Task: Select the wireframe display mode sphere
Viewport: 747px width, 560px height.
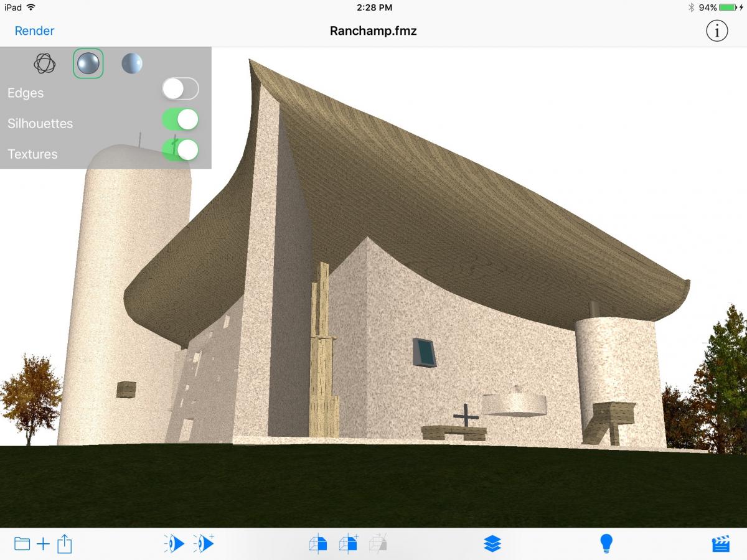Action: (45, 63)
